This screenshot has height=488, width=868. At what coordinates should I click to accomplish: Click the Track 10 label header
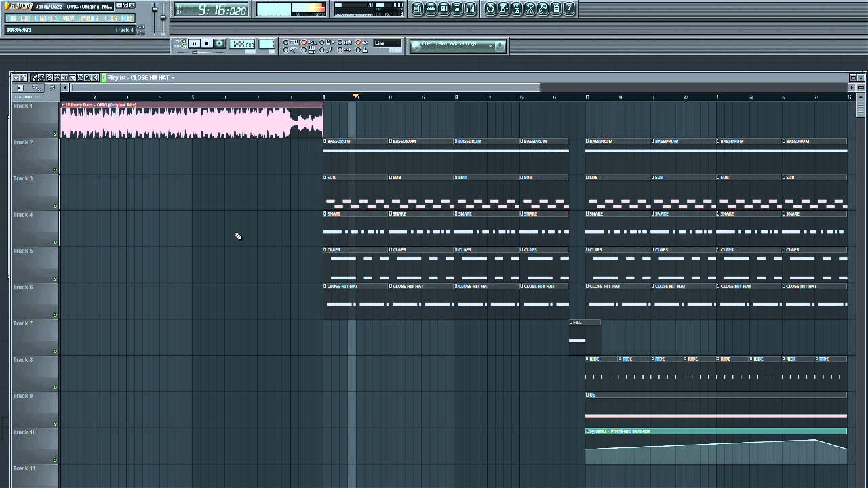[x=24, y=432]
